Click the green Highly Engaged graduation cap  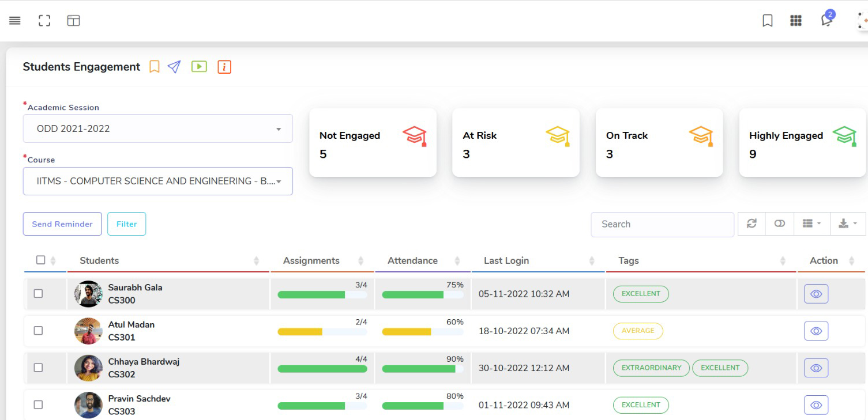(844, 136)
